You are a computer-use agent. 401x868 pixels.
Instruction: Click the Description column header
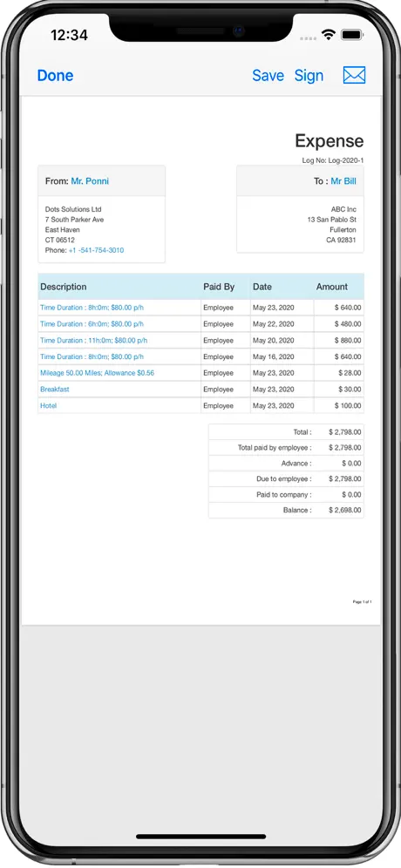tap(63, 287)
